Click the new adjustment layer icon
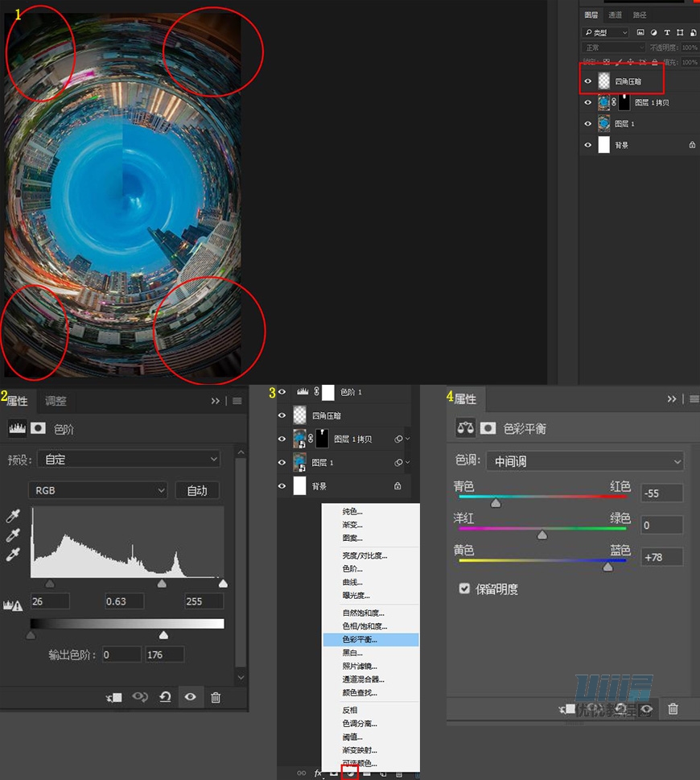Image resolution: width=700 pixels, height=780 pixels. point(350,774)
